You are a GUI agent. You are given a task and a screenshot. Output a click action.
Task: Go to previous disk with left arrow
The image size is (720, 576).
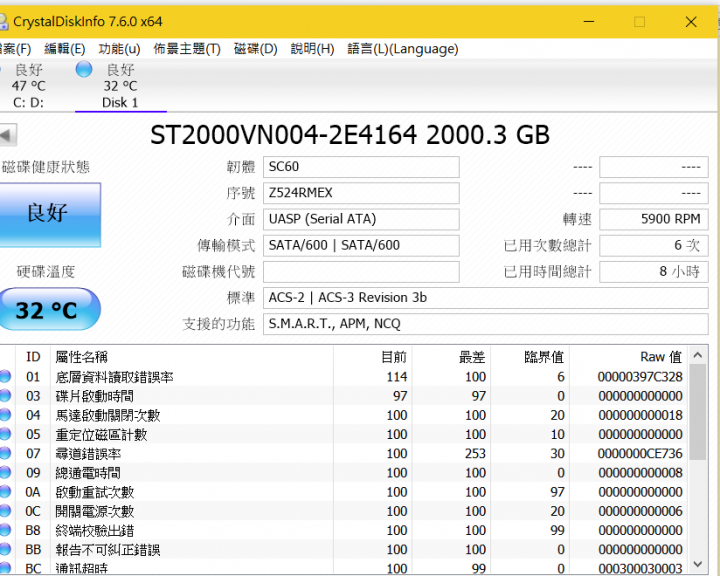(x=8, y=136)
